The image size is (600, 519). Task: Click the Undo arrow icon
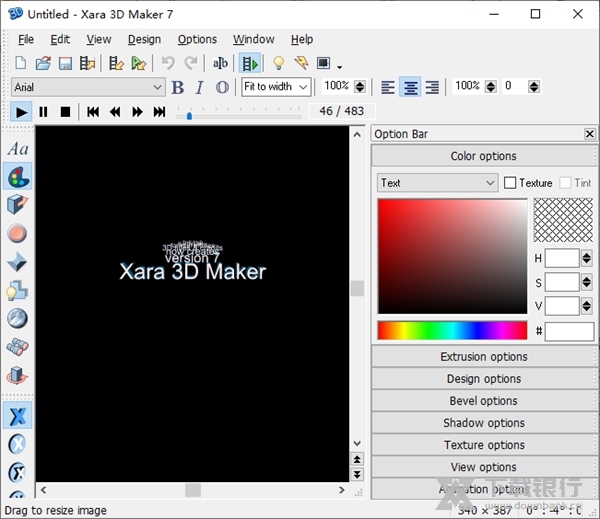(167, 63)
